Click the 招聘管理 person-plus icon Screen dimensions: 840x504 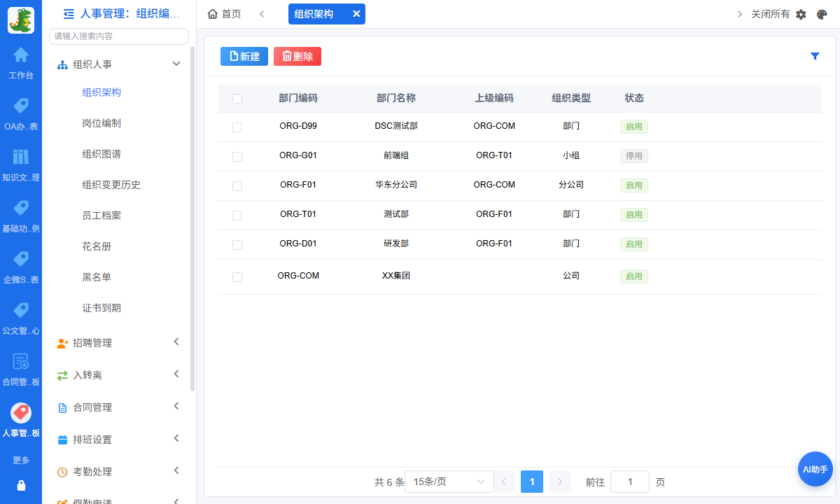(62, 343)
